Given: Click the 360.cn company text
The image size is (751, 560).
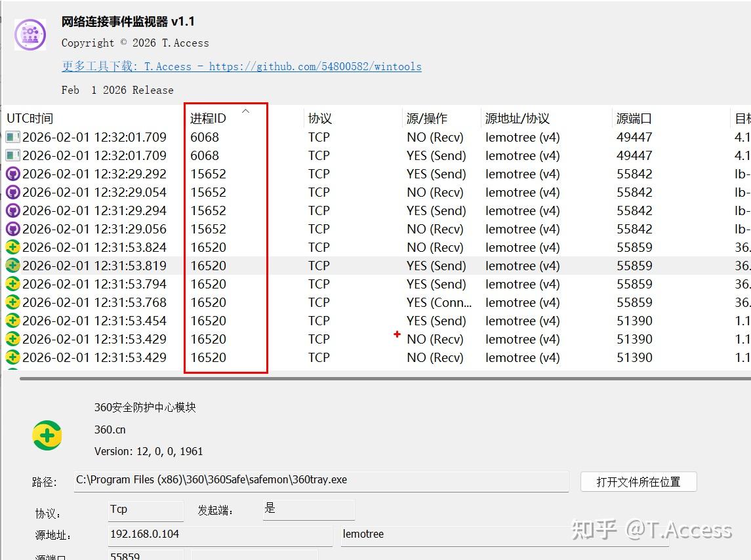Looking at the screenshot, I should [x=110, y=430].
